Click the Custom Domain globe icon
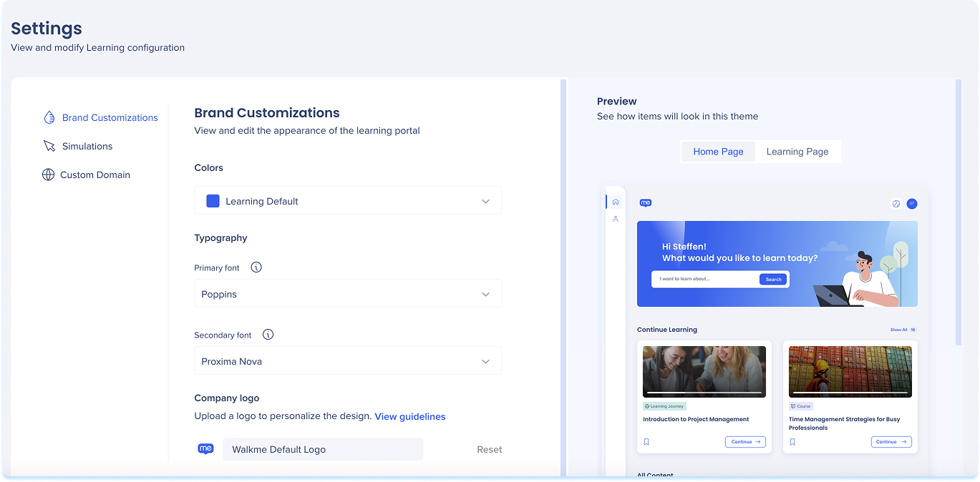Viewport: 980px width, 482px height. 48,174
